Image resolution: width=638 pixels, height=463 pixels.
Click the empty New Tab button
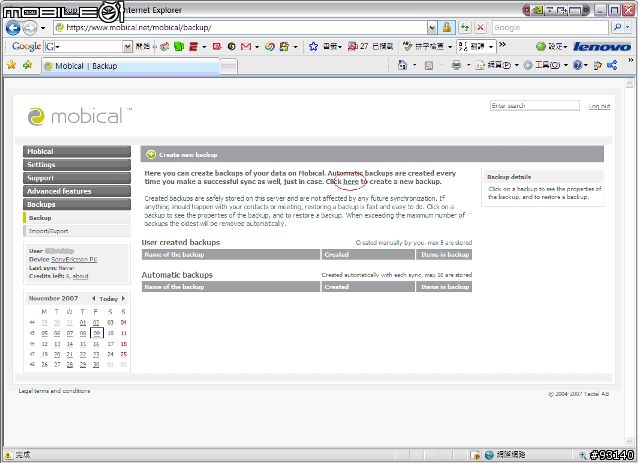click(x=229, y=67)
